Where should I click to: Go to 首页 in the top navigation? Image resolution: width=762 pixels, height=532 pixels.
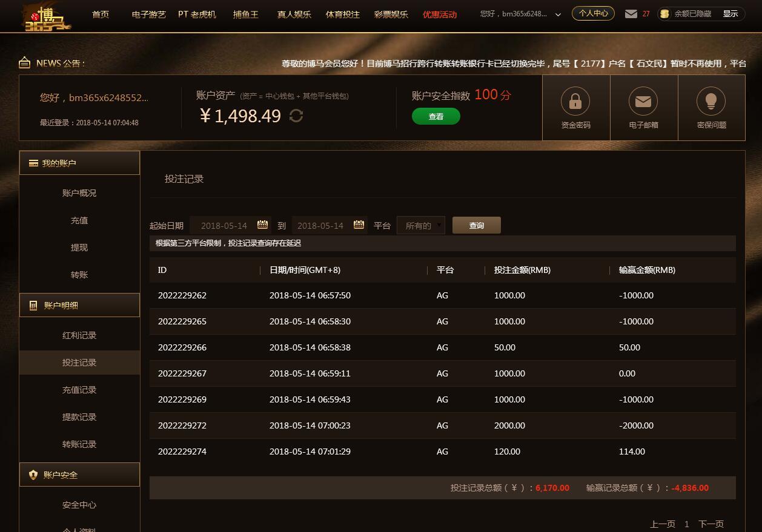coord(101,14)
